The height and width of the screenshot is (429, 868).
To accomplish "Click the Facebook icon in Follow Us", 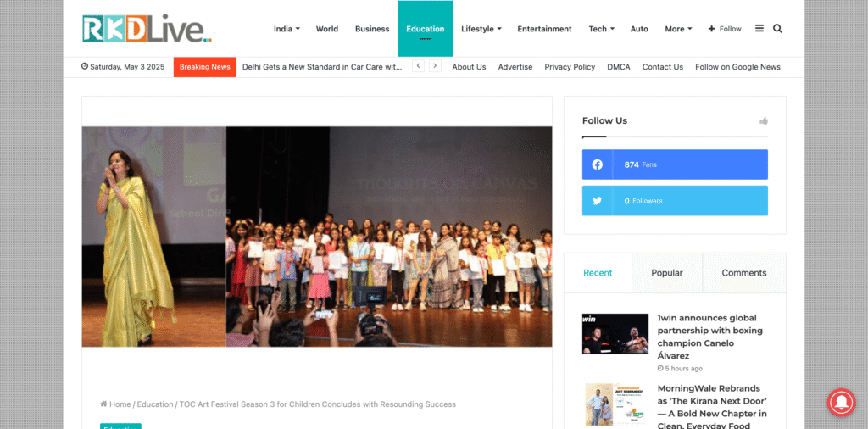I will [598, 164].
